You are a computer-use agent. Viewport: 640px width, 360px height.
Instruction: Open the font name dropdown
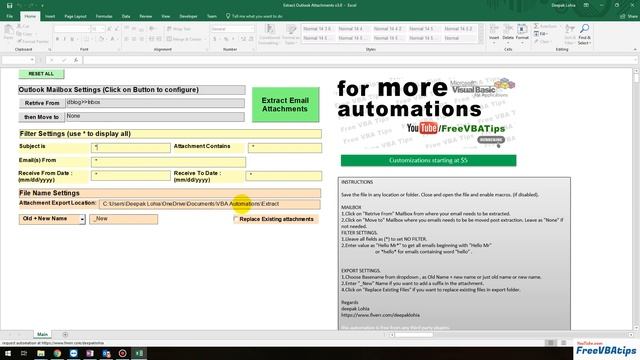point(88,29)
